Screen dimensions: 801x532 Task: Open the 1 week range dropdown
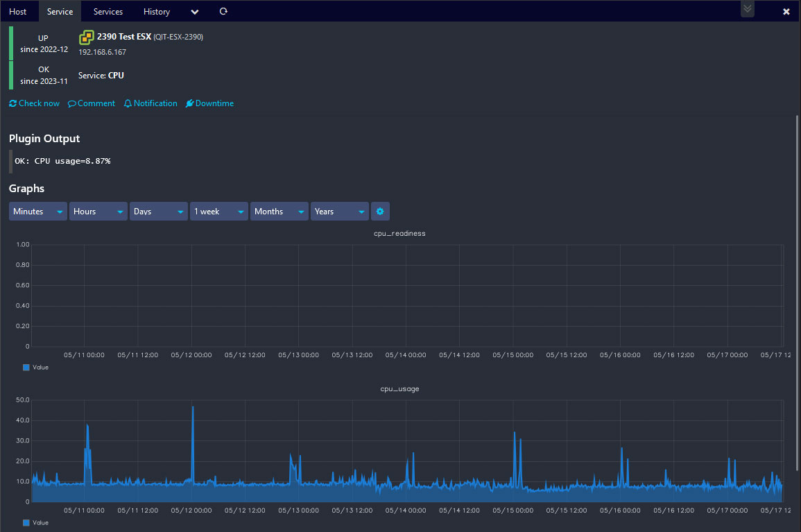click(x=219, y=212)
